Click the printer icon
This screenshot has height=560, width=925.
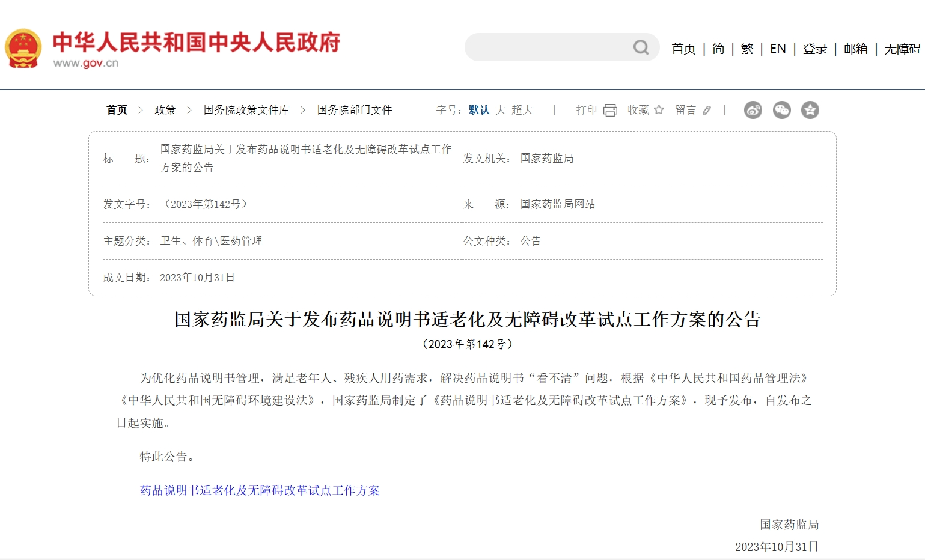[610, 110]
